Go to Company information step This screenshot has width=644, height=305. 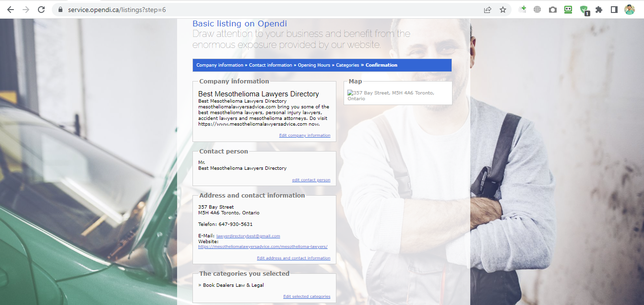click(x=220, y=65)
